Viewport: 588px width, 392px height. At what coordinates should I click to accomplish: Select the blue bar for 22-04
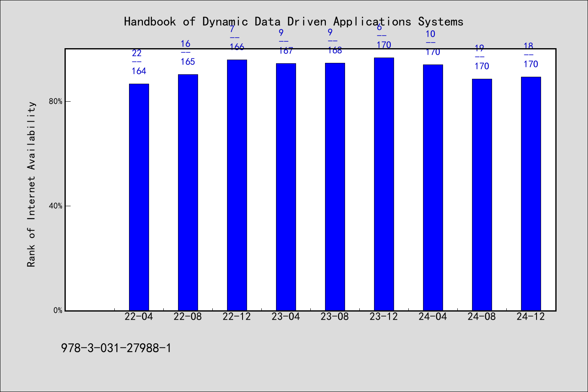coord(139,197)
